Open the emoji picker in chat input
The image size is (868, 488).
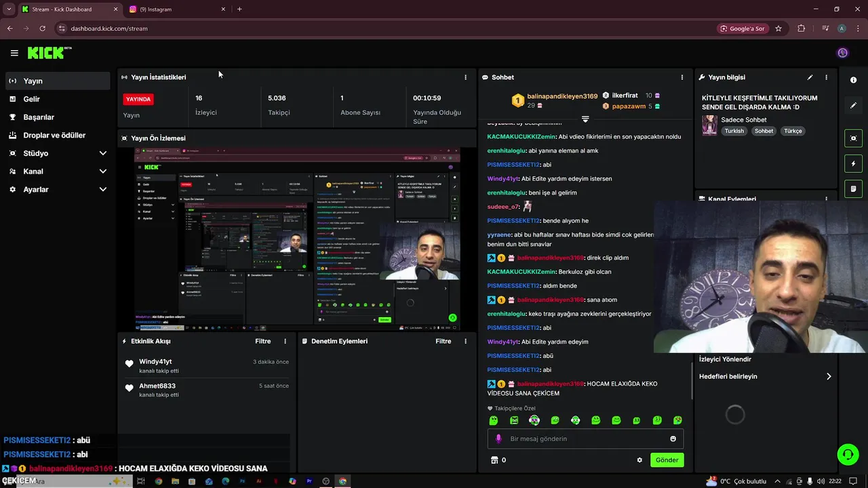(x=673, y=439)
